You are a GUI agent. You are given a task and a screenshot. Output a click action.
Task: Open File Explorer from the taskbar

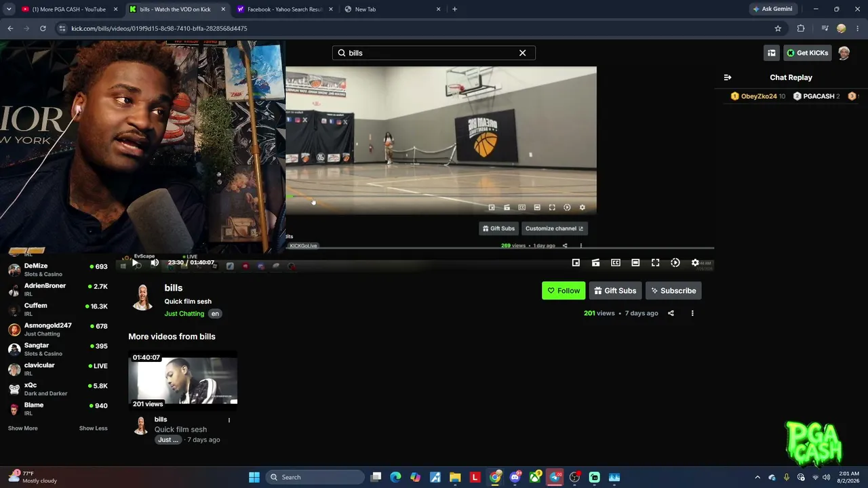[455, 477]
